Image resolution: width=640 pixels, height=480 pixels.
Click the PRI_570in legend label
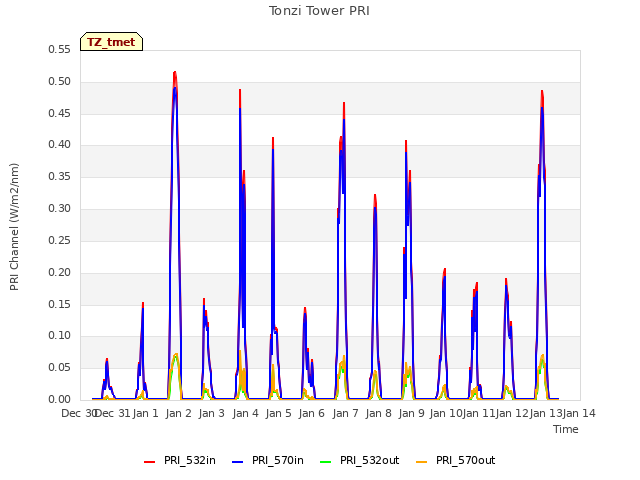click(278, 460)
